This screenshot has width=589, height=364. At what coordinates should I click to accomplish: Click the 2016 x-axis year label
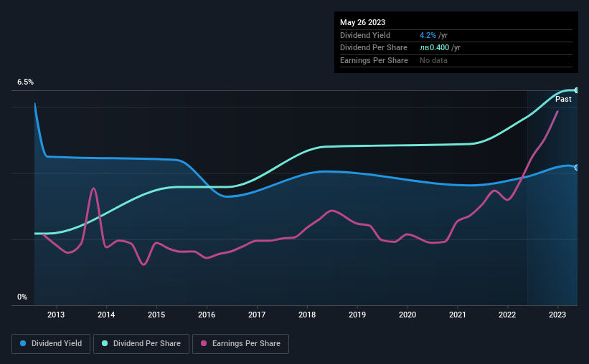(x=207, y=315)
